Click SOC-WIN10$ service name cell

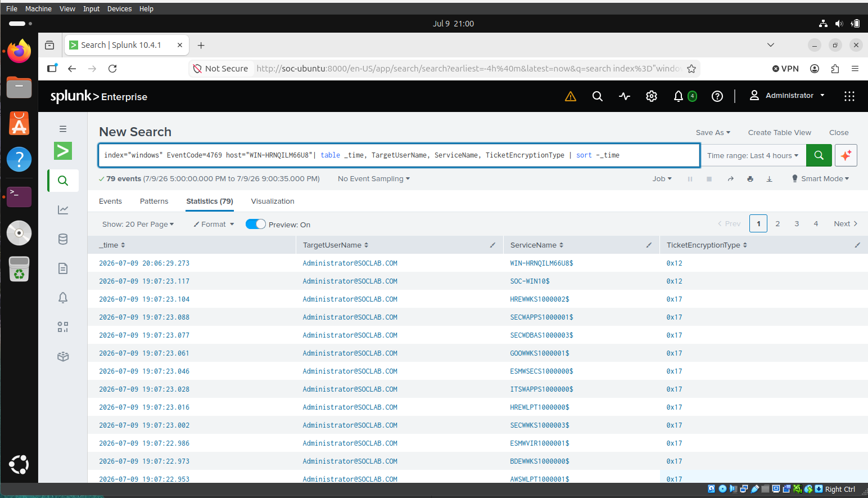[530, 281]
